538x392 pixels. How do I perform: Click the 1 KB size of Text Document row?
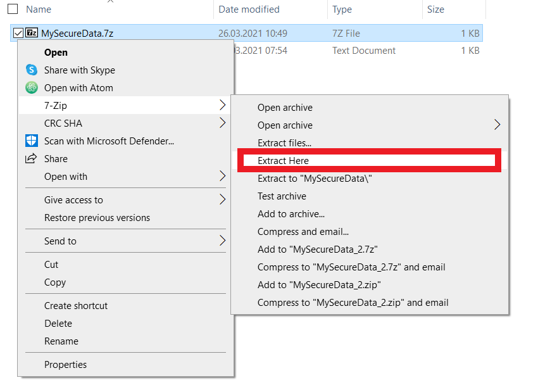[470, 51]
